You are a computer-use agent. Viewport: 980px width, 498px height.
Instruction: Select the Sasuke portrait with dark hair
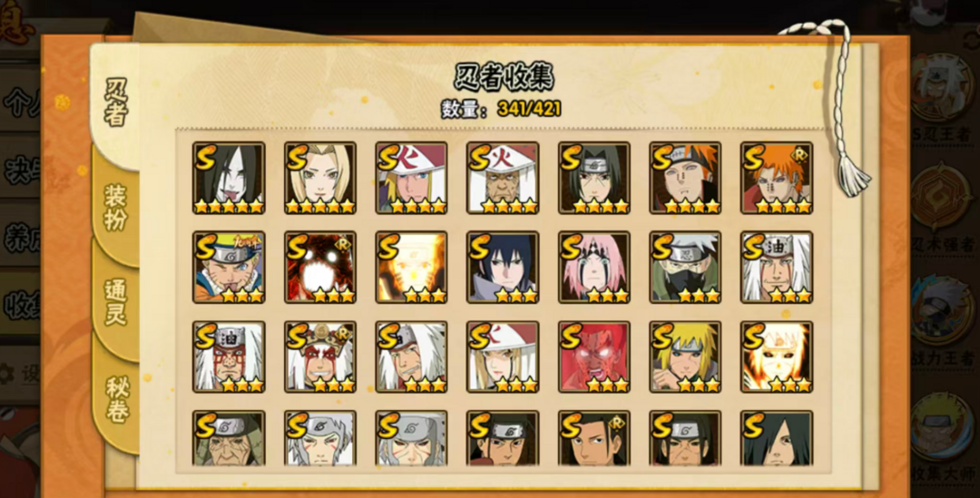pos(503,268)
